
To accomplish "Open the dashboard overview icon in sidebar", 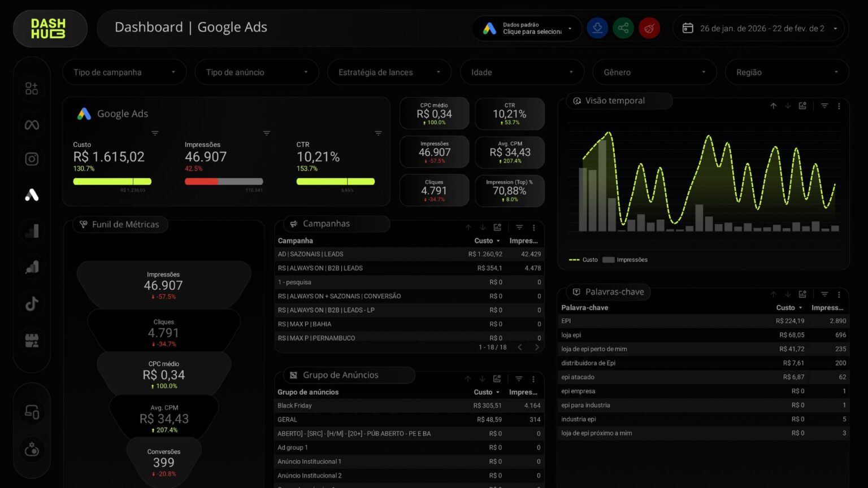I will [x=32, y=89].
